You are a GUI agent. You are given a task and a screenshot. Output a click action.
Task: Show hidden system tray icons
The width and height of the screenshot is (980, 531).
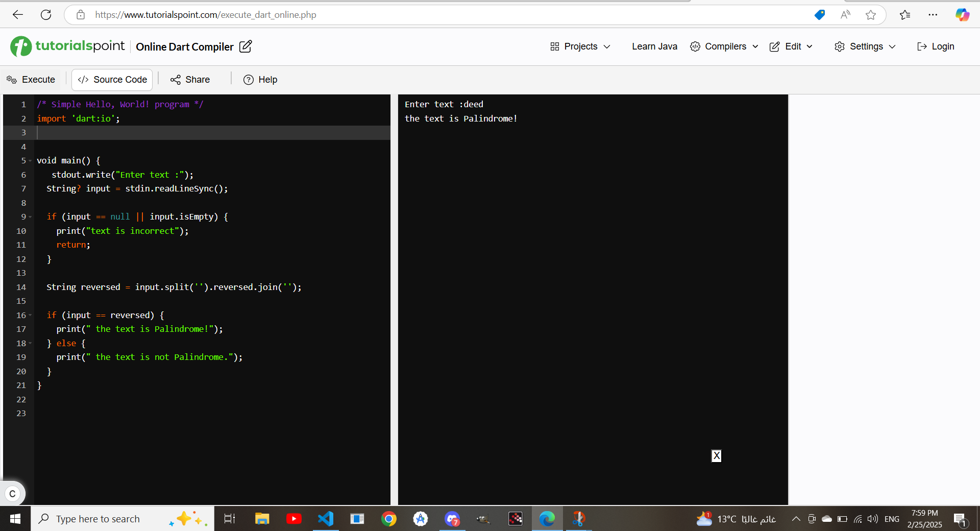coord(796,519)
